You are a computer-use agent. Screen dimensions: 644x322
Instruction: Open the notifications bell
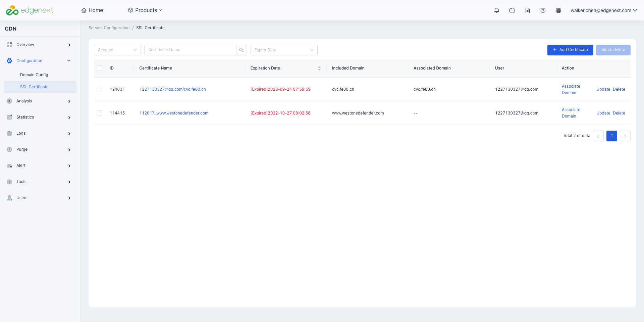coord(497,10)
